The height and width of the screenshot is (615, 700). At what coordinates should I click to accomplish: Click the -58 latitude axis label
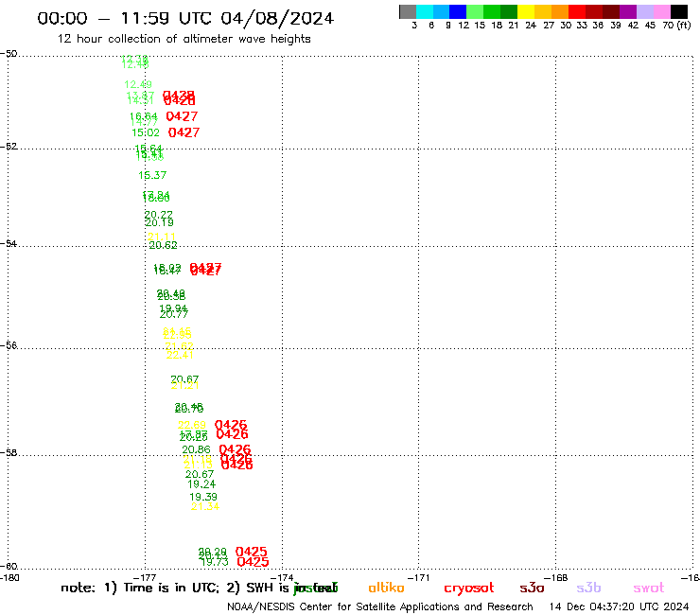(x=9, y=453)
